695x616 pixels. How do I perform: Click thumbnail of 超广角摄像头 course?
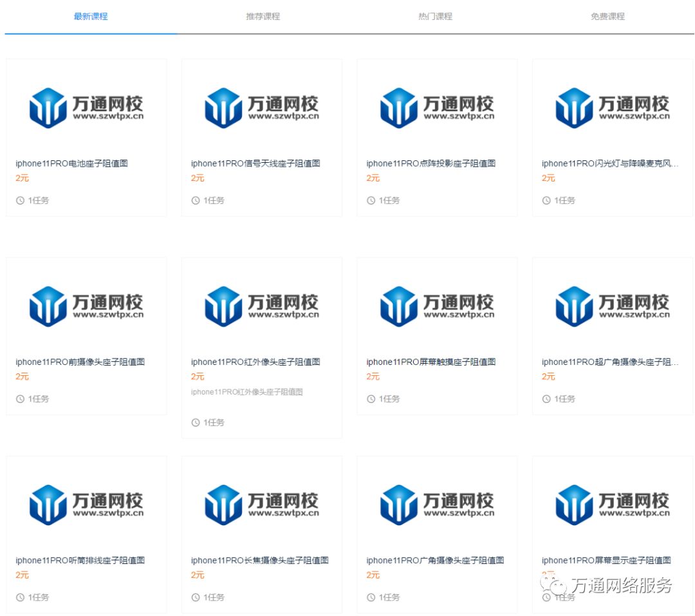613,306
